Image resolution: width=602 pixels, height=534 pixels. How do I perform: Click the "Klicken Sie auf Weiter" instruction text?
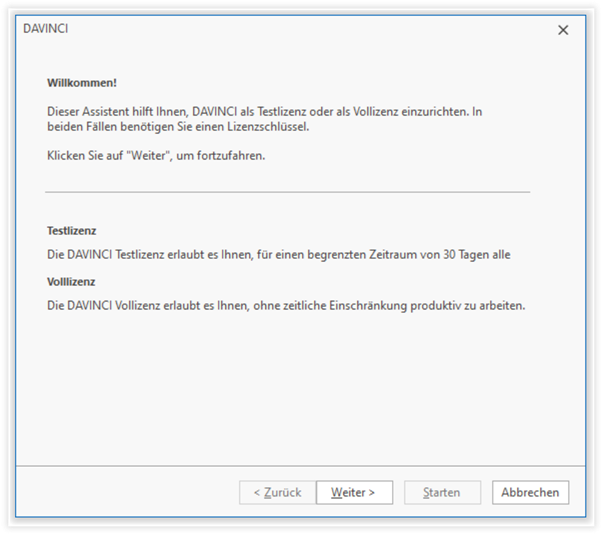[x=156, y=156]
